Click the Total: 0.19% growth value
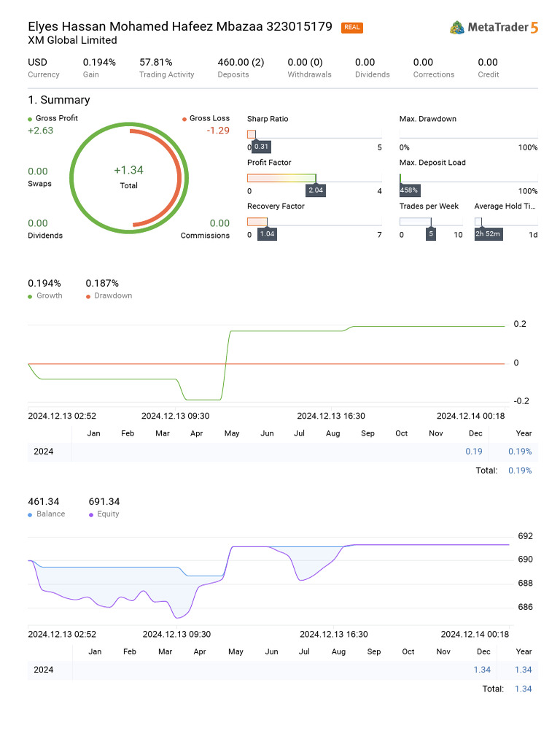The image size is (560, 747). (520, 471)
